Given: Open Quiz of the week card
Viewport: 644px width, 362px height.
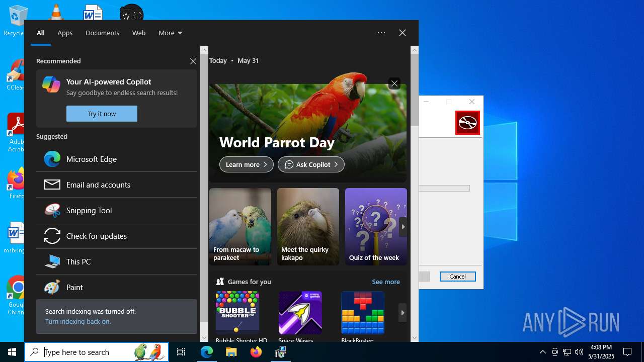Looking at the screenshot, I should point(376,227).
